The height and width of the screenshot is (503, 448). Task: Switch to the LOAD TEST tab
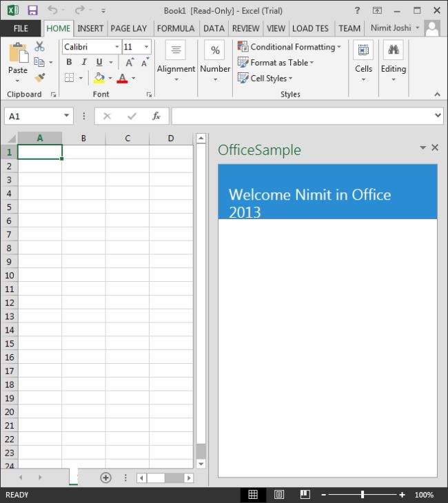point(310,28)
